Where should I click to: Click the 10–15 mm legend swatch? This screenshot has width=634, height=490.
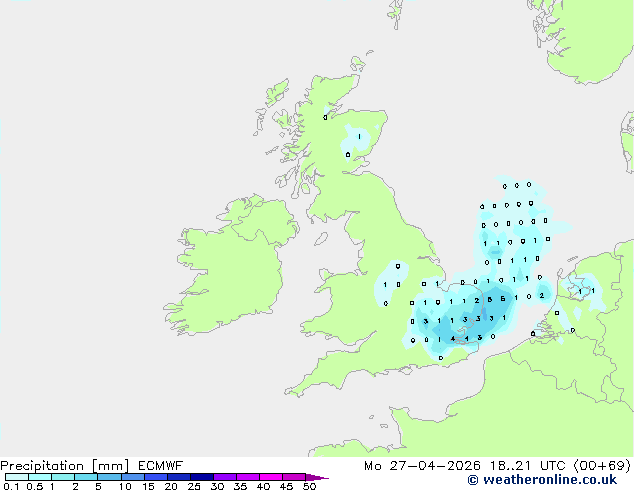tap(132, 477)
